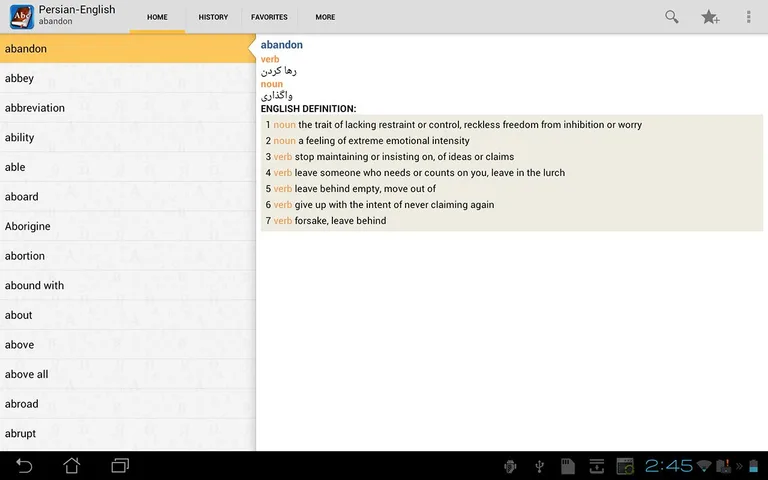This screenshot has width=768, height=480.
Task: Tap the 'Persian-English' title text
Action: pos(77,9)
